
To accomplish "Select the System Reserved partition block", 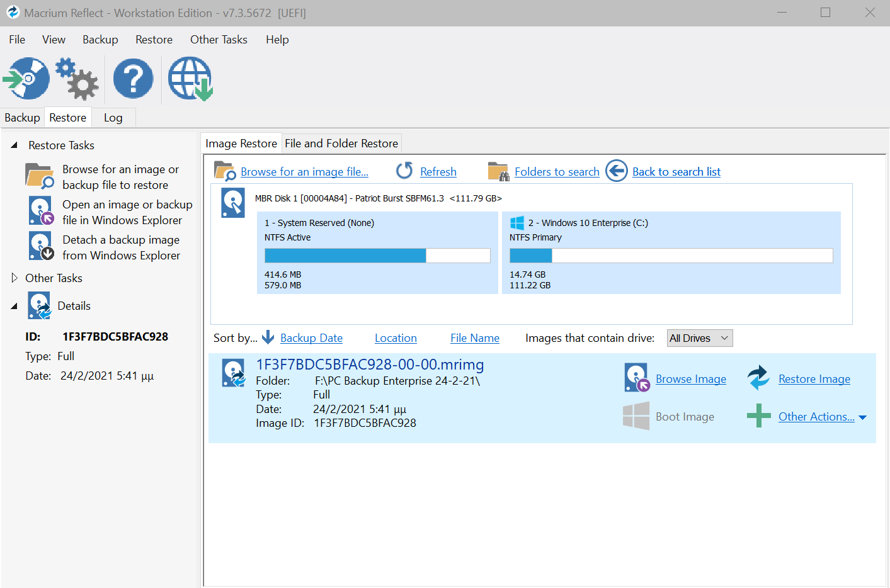I will point(377,253).
